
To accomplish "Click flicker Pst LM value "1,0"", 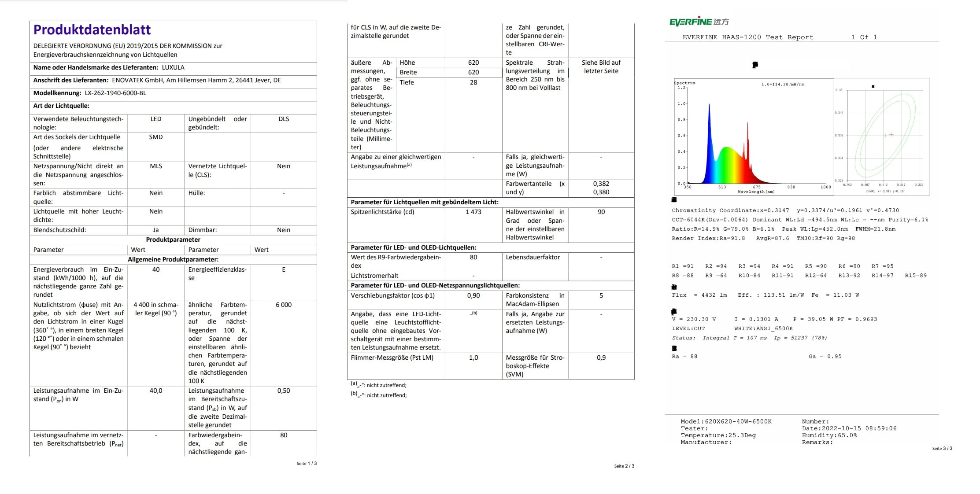I will tap(473, 358).
